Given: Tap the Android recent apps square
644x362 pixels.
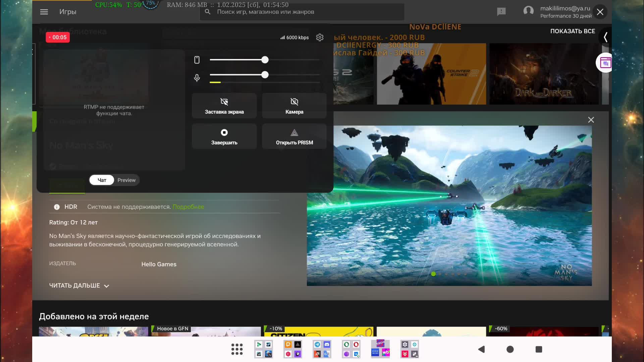Looking at the screenshot, I should [x=539, y=349].
